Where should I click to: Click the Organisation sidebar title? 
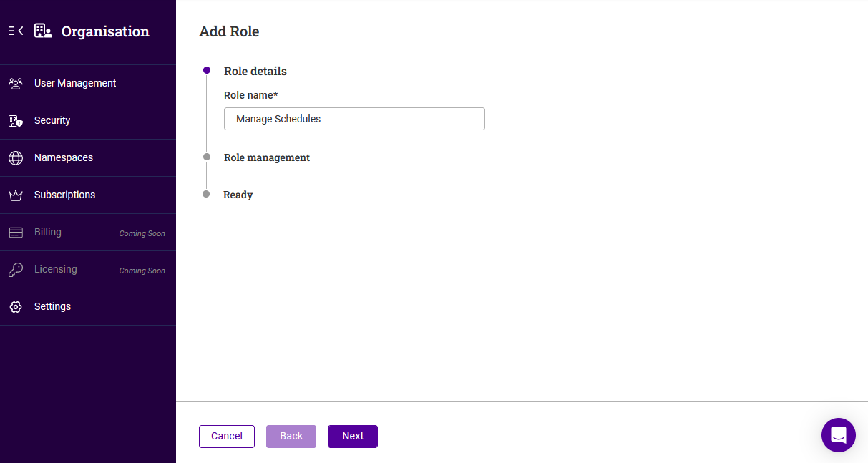[x=105, y=31]
